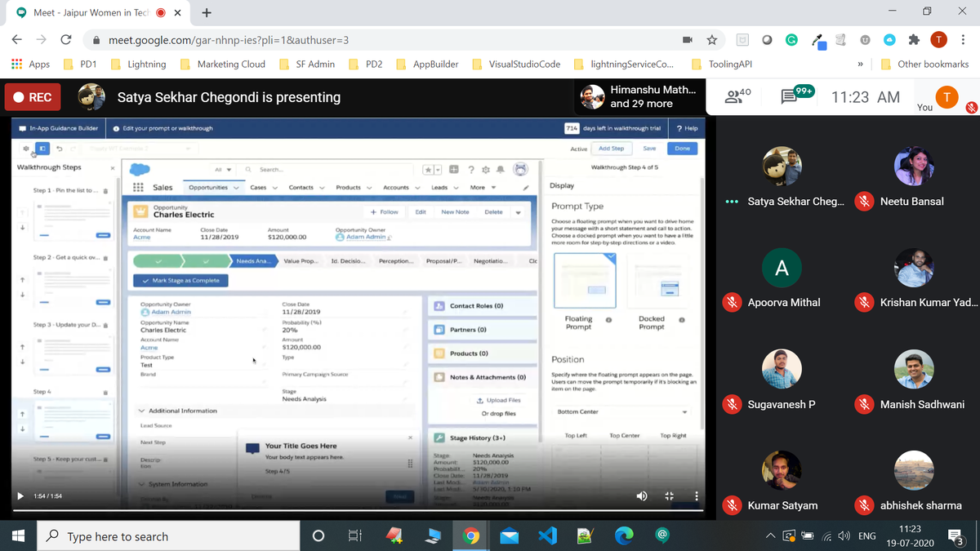The width and height of the screenshot is (980, 551).
Task: Click the New Note button
Action: (455, 212)
